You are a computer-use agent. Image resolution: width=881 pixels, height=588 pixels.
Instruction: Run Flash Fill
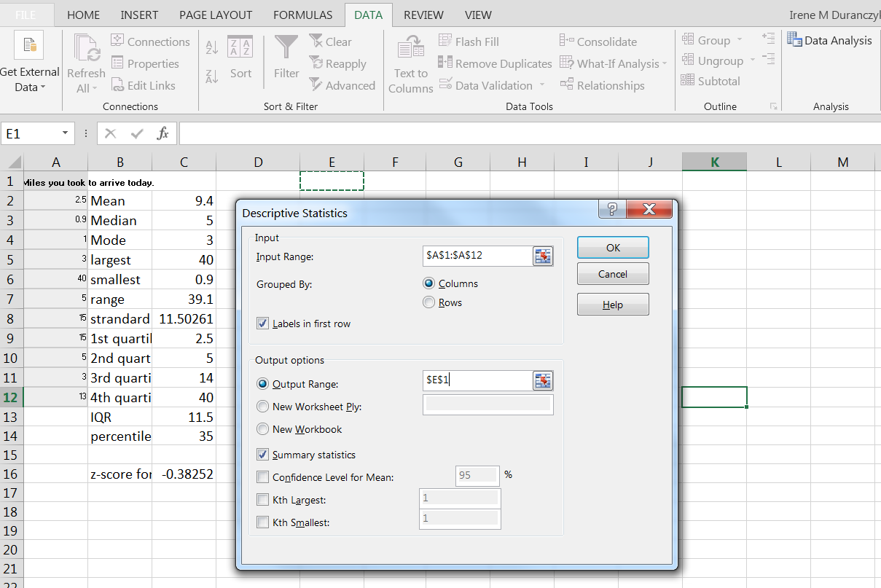click(x=469, y=42)
